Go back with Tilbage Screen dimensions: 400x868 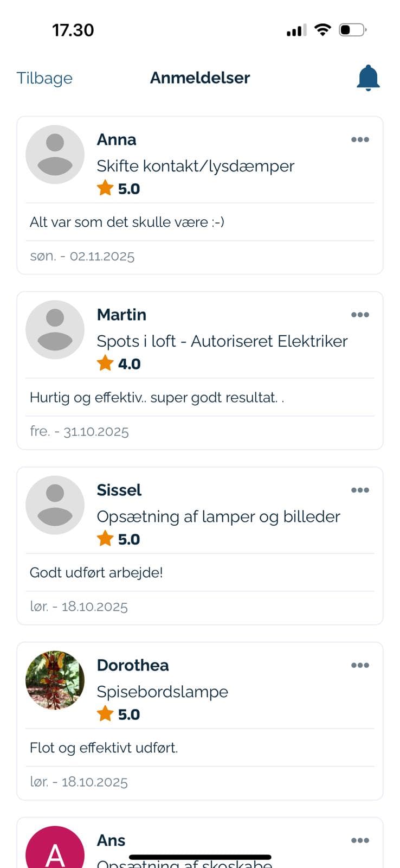click(44, 78)
